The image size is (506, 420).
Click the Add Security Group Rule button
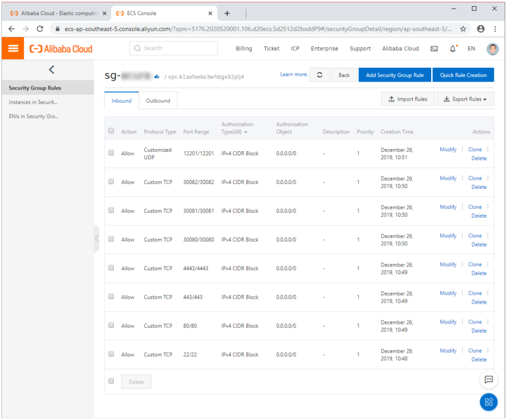[x=394, y=75]
